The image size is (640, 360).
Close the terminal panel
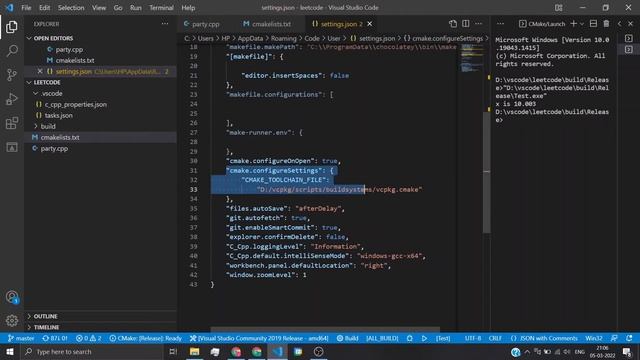631,24
